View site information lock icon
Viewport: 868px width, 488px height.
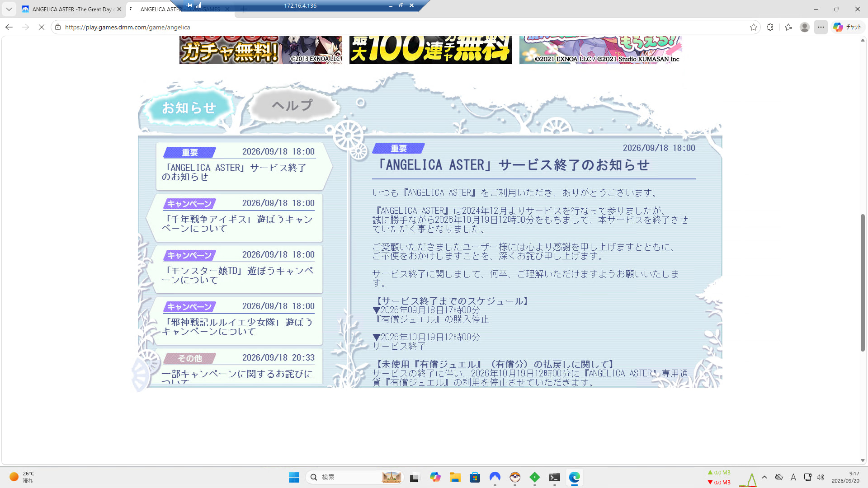pos(58,27)
